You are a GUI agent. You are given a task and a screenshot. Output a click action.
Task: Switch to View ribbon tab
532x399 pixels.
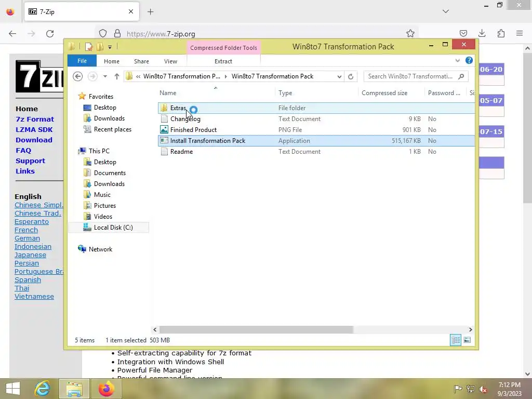point(170,61)
